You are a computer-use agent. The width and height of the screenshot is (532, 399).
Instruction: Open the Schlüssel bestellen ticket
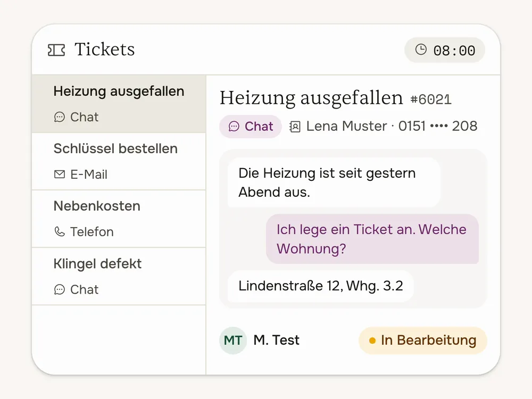point(119,162)
